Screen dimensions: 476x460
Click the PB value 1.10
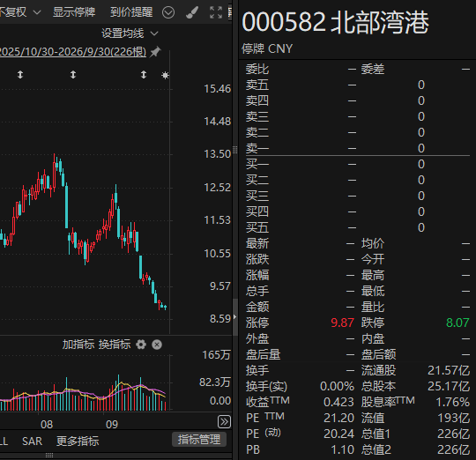coord(342,449)
